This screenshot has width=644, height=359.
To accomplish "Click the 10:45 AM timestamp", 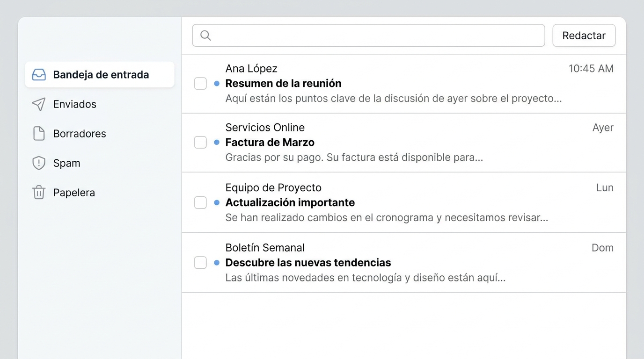I will 591,69.
